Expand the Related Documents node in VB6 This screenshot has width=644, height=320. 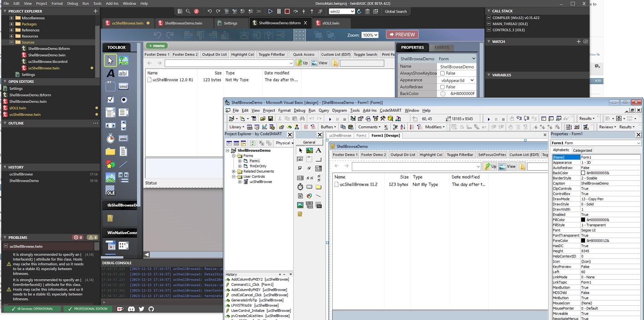coord(234,171)
